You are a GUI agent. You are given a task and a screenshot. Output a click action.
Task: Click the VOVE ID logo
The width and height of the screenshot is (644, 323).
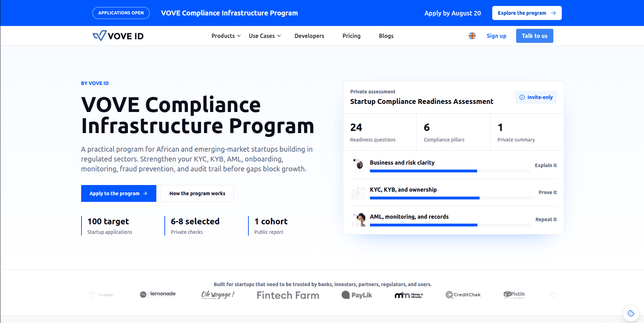(118, 36)
